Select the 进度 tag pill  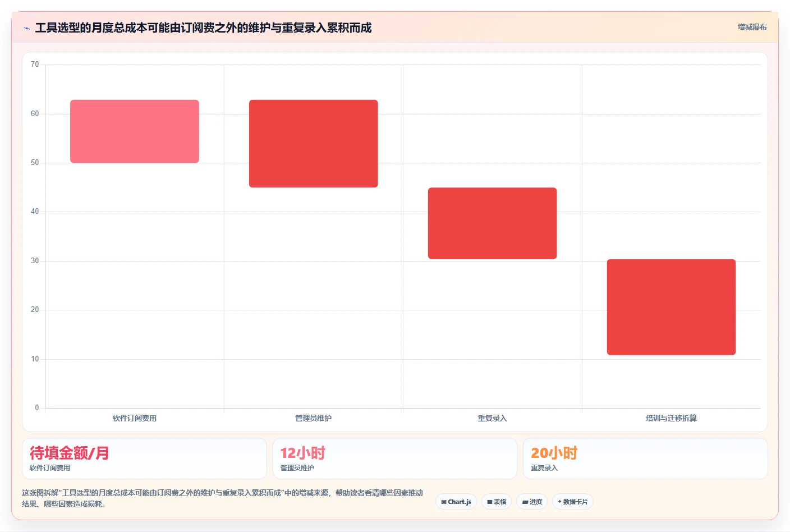[x=532, y=502]
